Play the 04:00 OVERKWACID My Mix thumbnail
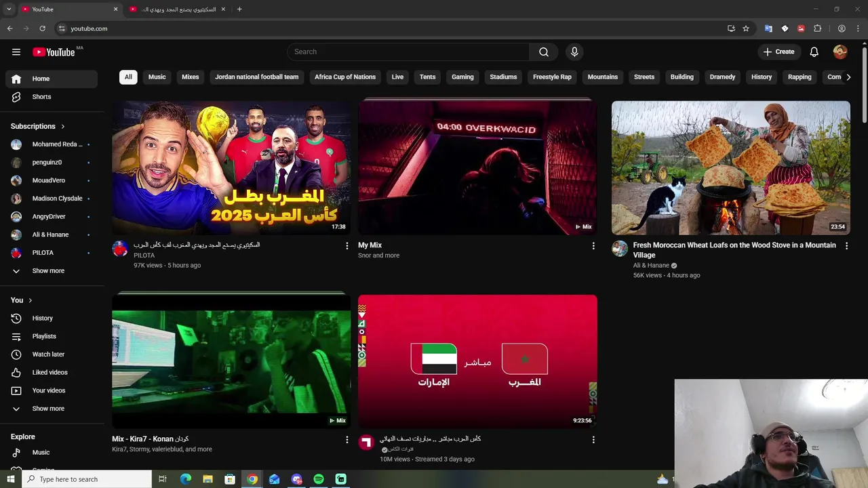 [x=477, y=168]
